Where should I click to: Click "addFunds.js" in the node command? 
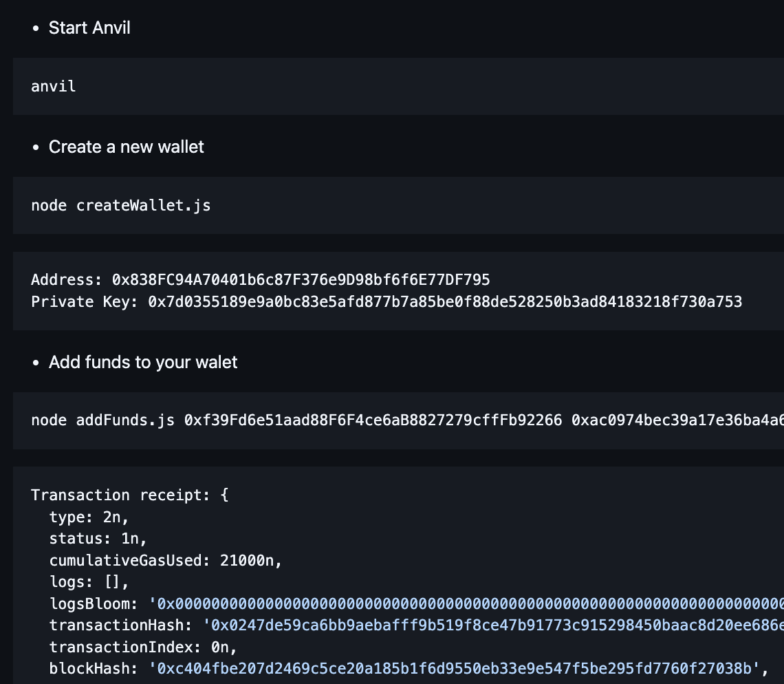click(125, 420)
